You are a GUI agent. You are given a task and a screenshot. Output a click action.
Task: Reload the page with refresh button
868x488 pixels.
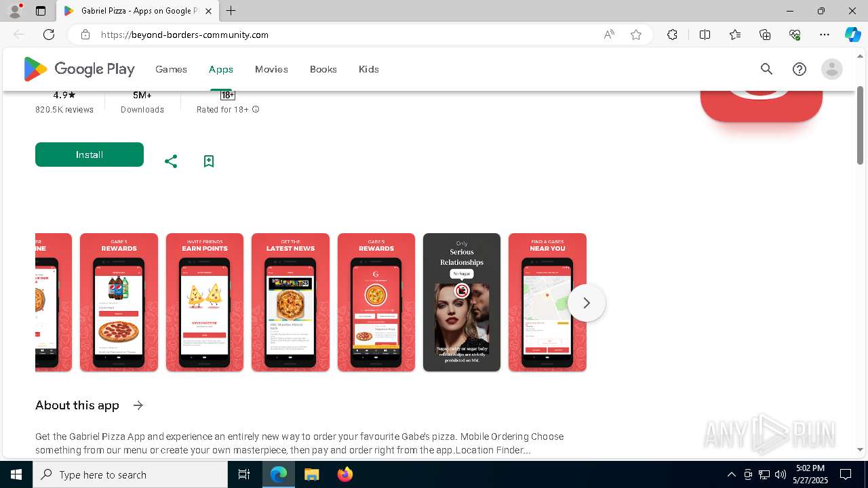[x=49, y=35]
